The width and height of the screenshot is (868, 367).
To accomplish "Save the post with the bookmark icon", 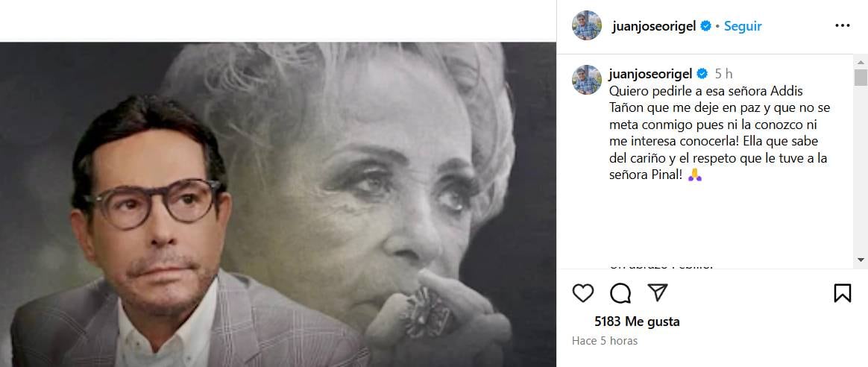I will click(x=842, y=293).
